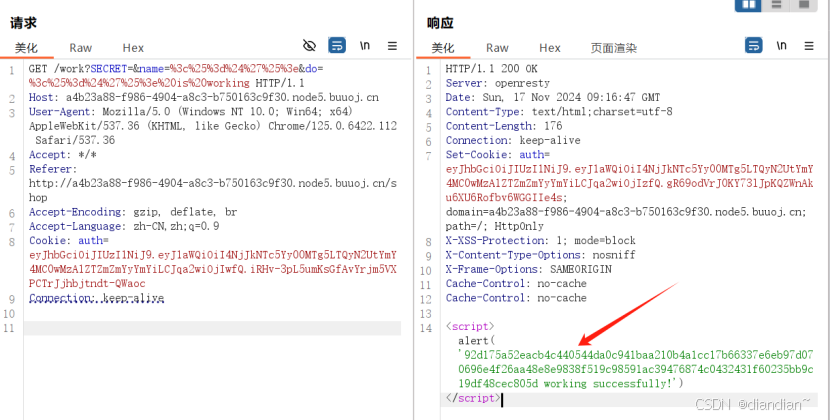Click the Host header line in request

204,98
